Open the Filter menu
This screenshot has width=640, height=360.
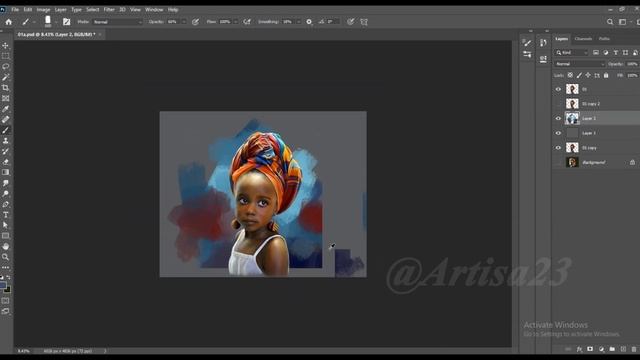109,9
